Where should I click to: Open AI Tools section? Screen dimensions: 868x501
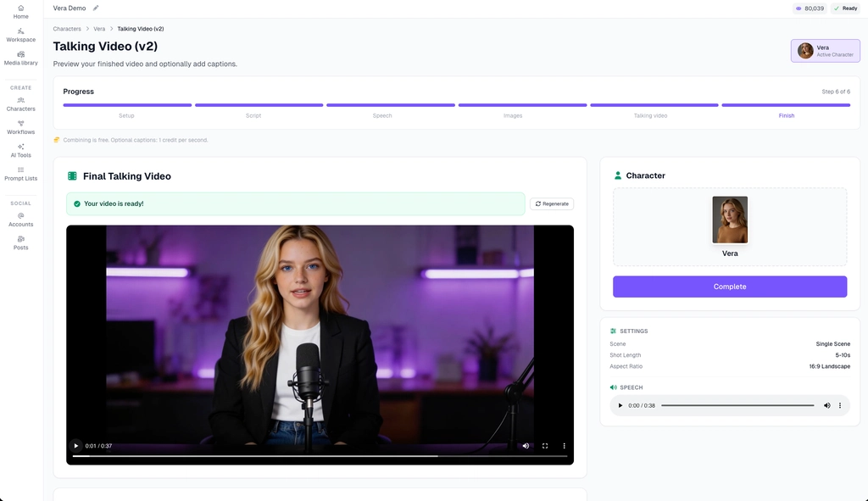(20, 151)
